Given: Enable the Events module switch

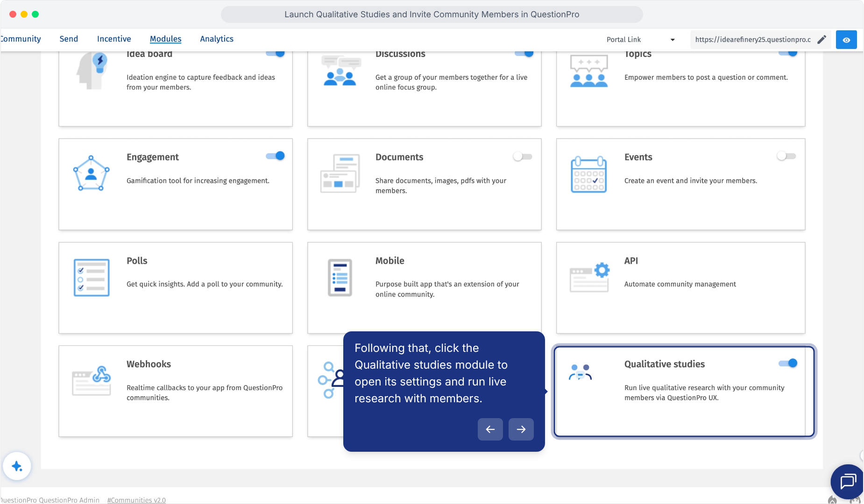Looking at the screenshot, I should coord(786,156).
